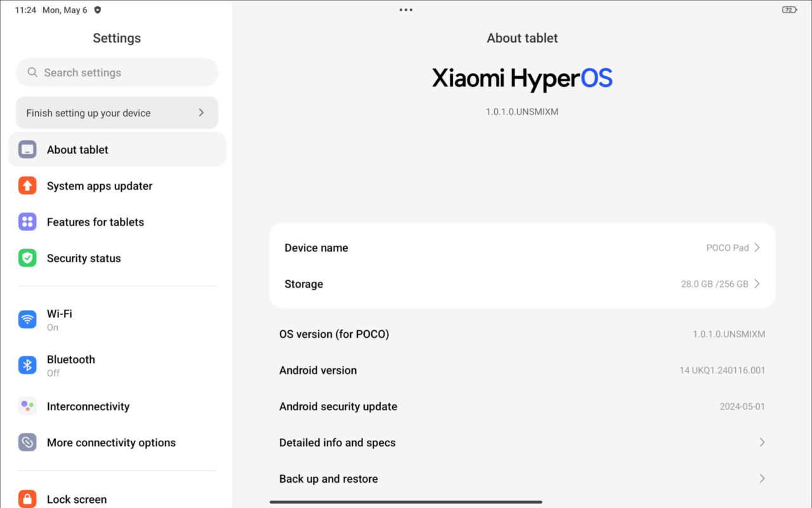This screenshot has width=812, height=508.
Task: Open Security status green shield icon
Action: click(27, 258)
